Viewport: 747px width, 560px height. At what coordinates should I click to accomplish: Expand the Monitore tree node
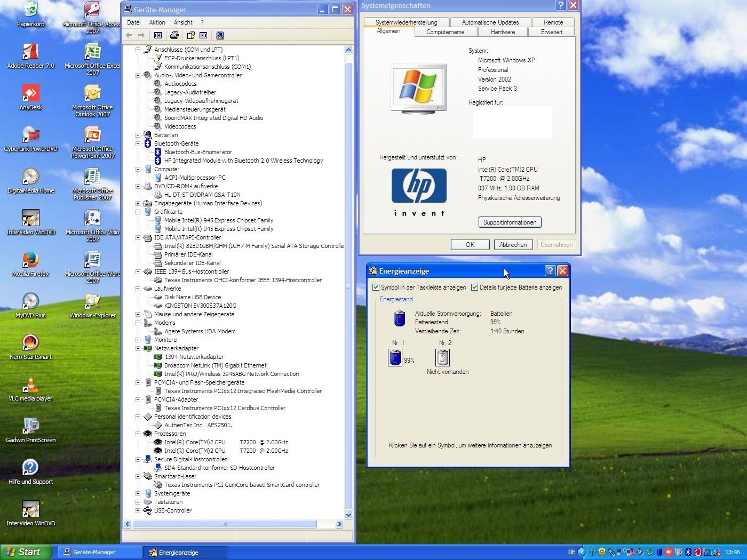click(138, 340)
